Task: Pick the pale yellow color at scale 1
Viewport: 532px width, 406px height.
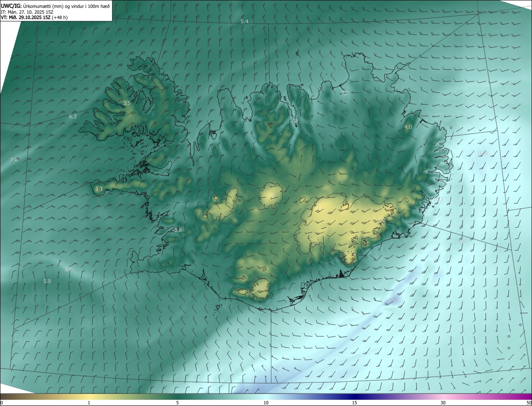Action: (x=89, y=396)
